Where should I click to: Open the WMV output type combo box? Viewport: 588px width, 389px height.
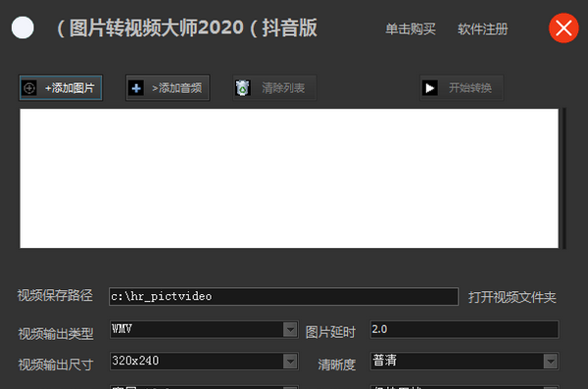[204, 330]
